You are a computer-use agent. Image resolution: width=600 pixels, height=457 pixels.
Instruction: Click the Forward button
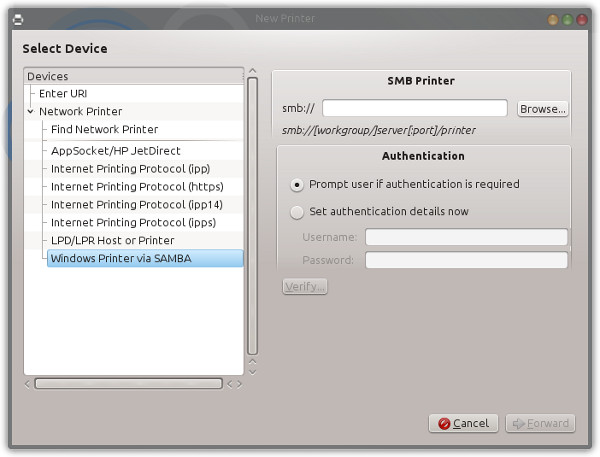540,423
